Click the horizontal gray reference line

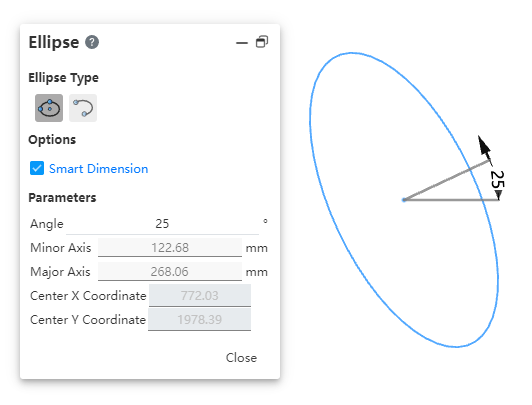pyautogui.click(x=451, y=200)
